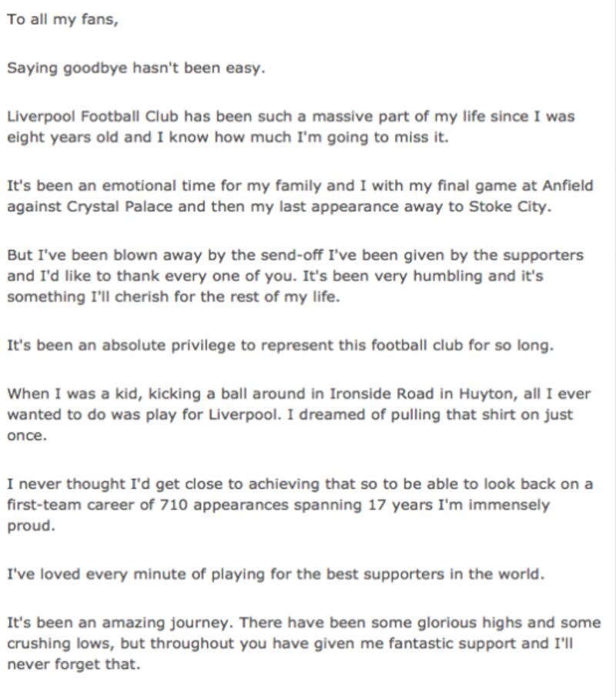Click the greeting line "To all my fans,"
Image resolution: width=616 pixels, height=697 pixels.
click(x=62, y=20)
